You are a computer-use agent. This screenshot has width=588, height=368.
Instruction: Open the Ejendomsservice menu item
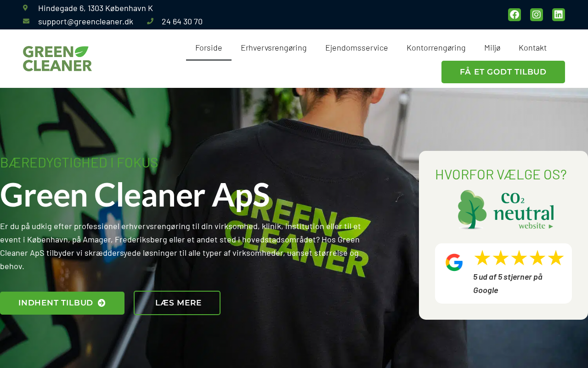tap(356, 48)
